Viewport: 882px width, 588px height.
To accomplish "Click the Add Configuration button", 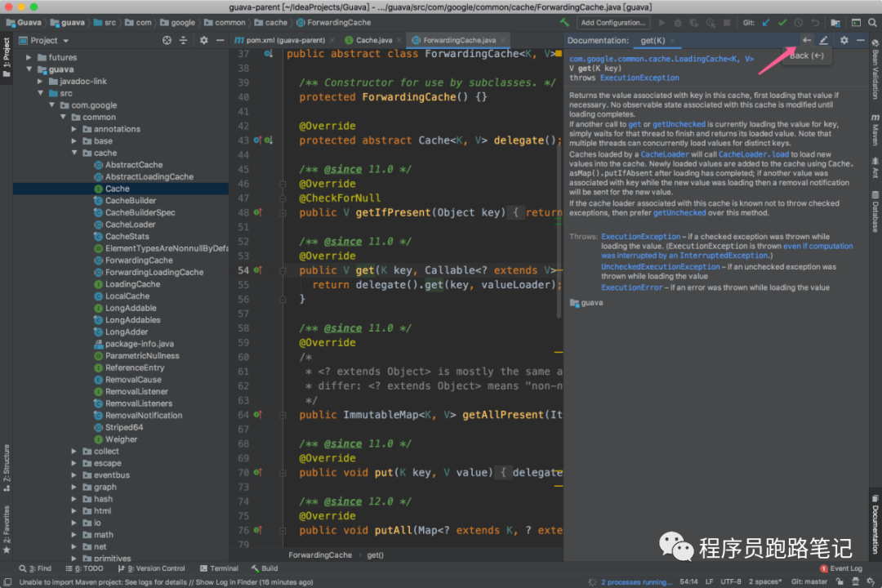I will coord(613,23).
